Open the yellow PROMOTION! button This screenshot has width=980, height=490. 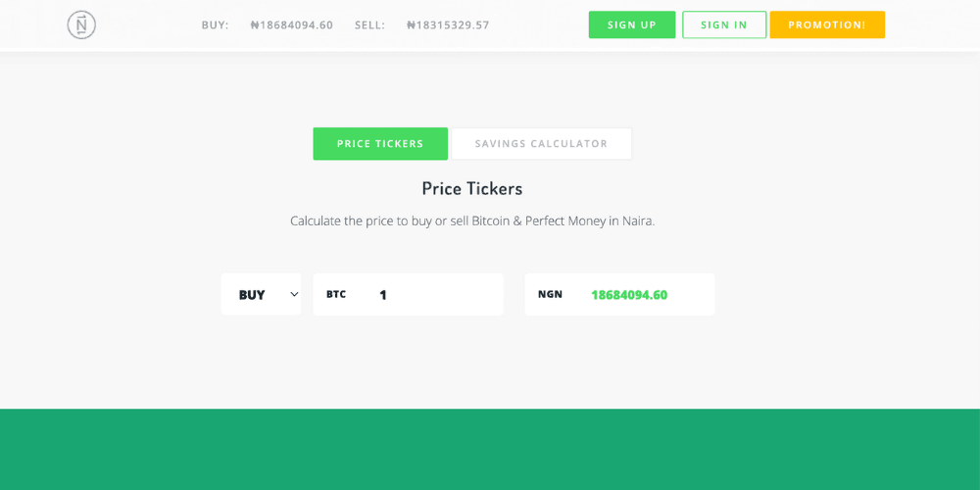pos(827,24)
